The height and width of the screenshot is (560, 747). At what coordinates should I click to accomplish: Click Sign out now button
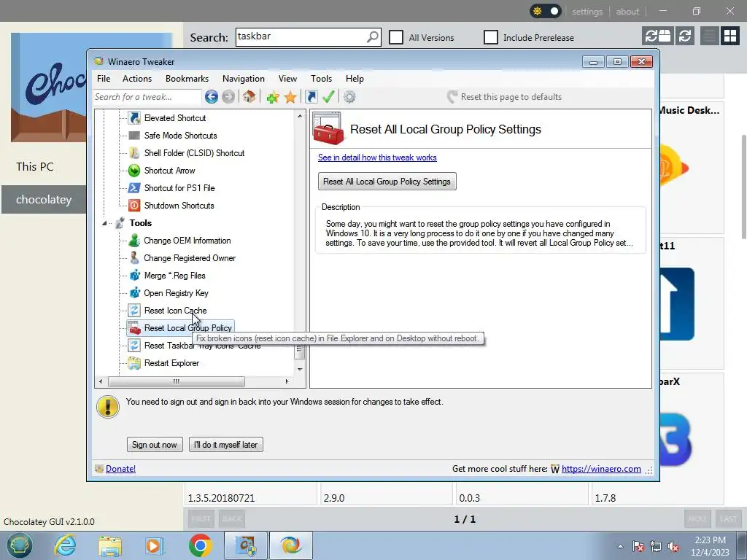(x=155, y=445)
